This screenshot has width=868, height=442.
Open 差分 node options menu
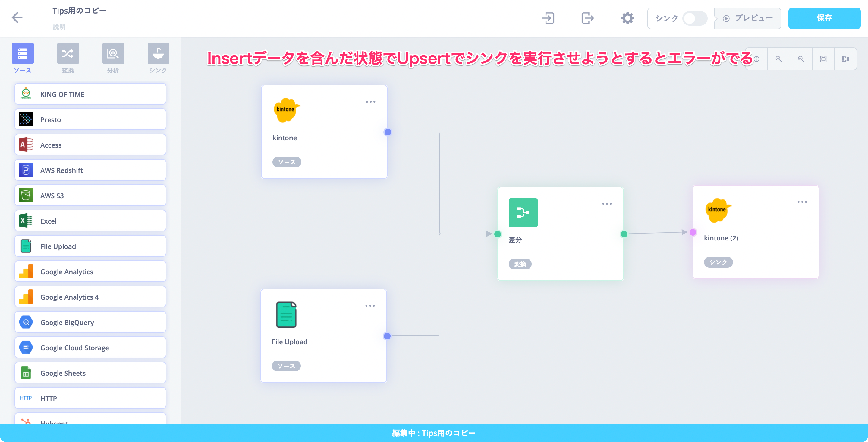pos(606,204)
